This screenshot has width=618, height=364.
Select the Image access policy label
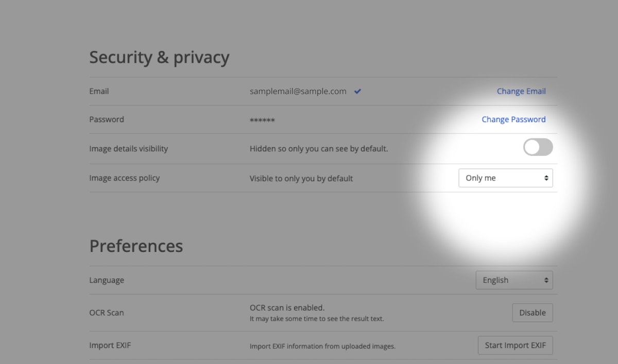pyautogui.click(x=124, y=178)
